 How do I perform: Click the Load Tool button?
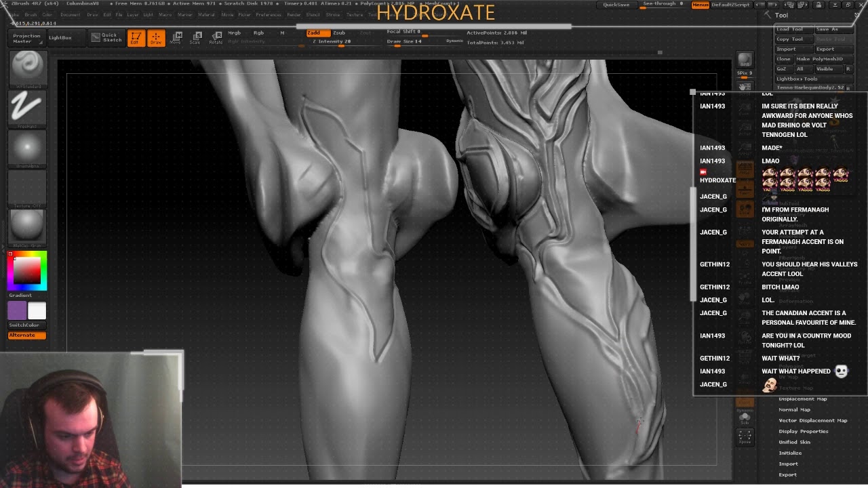(x=793, y=29)
